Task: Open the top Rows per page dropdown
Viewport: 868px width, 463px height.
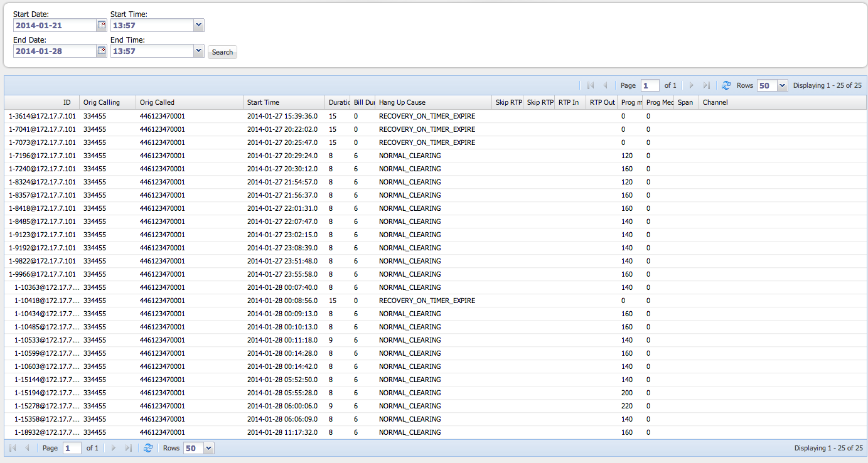Action: point(782,85)
